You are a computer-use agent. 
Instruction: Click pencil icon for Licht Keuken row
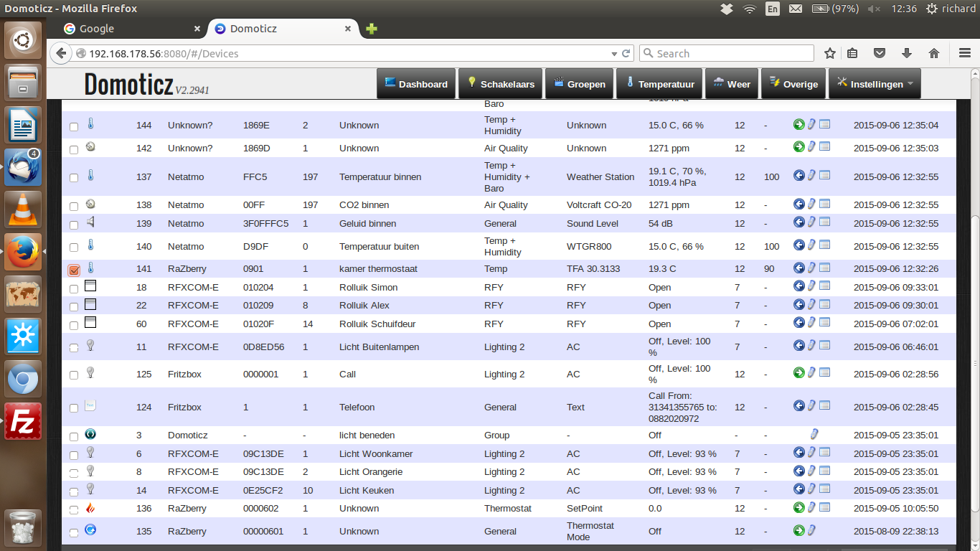[811, 489]
